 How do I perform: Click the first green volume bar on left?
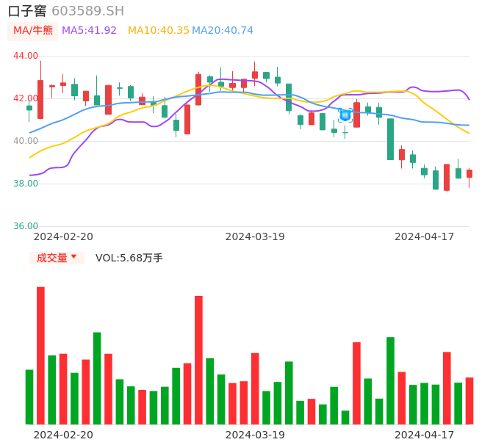point(29,397)
